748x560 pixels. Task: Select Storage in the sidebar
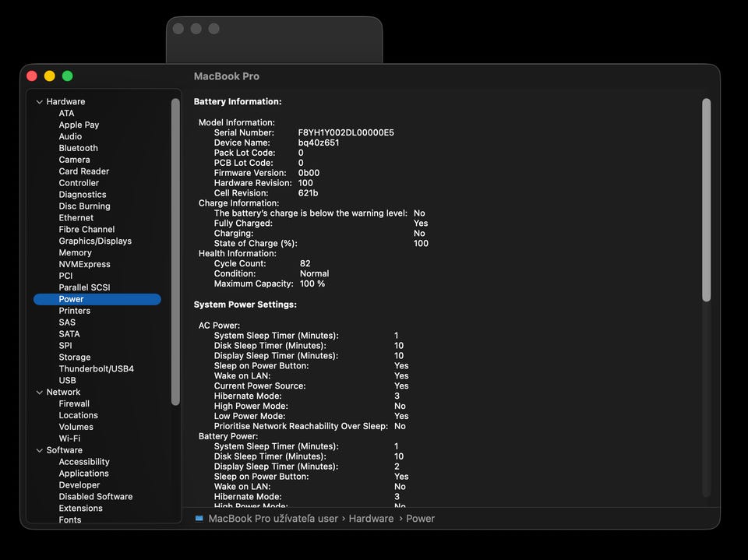tap(74, 357)
